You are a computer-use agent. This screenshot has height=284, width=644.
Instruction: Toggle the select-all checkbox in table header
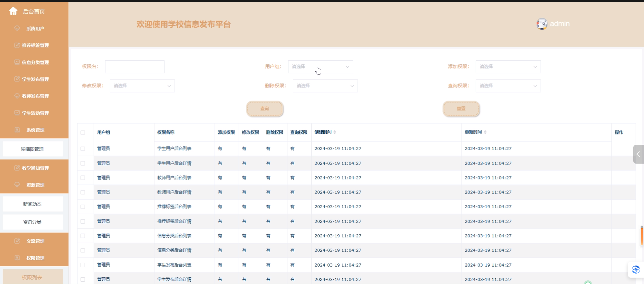pyautogui.click(x=83, y=132)
